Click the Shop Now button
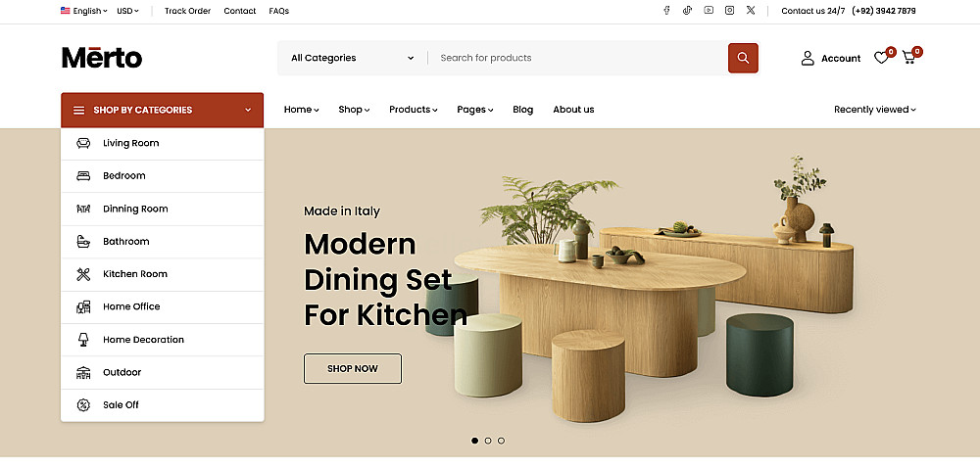Viewport: 980px width, 468px height. click(353, 369)
